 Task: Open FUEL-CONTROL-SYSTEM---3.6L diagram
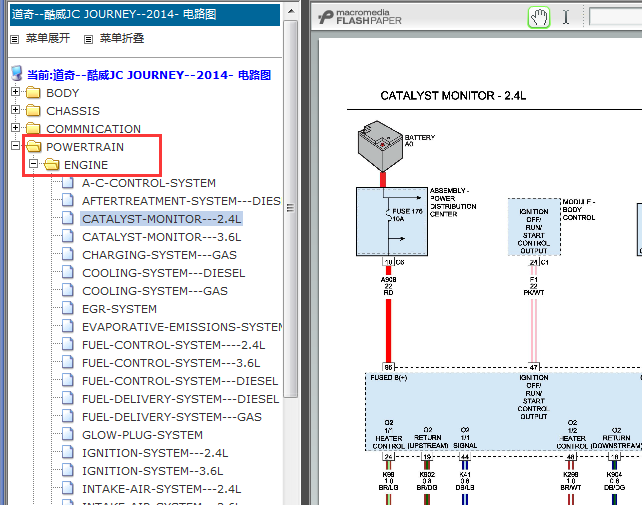[x=171, y=363]
